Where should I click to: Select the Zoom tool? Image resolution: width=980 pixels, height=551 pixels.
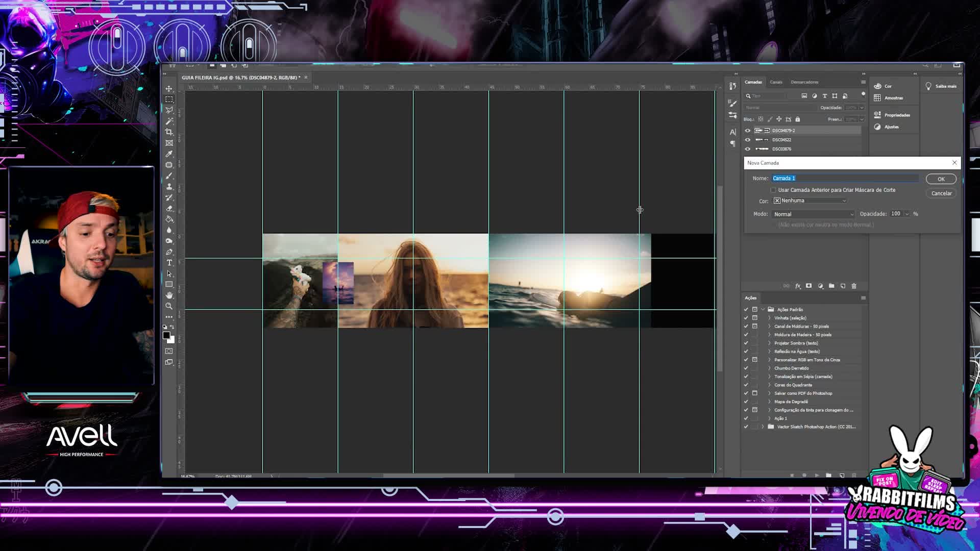[x=169, y=306]
